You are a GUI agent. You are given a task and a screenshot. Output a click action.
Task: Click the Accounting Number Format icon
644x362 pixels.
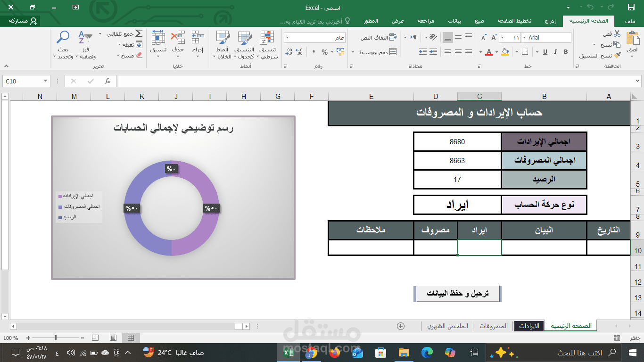click(x=339, y=52)
